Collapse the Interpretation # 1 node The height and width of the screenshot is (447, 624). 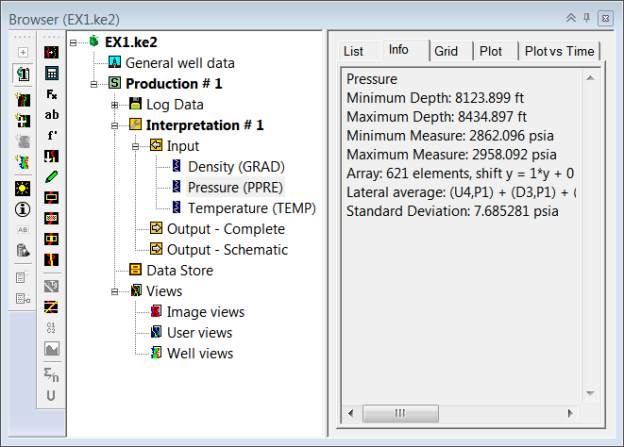pos(115,125)
